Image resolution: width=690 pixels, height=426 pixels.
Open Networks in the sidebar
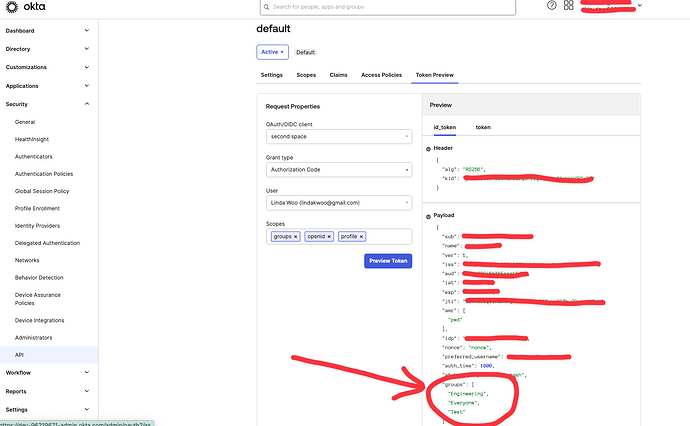click(27, 261)
